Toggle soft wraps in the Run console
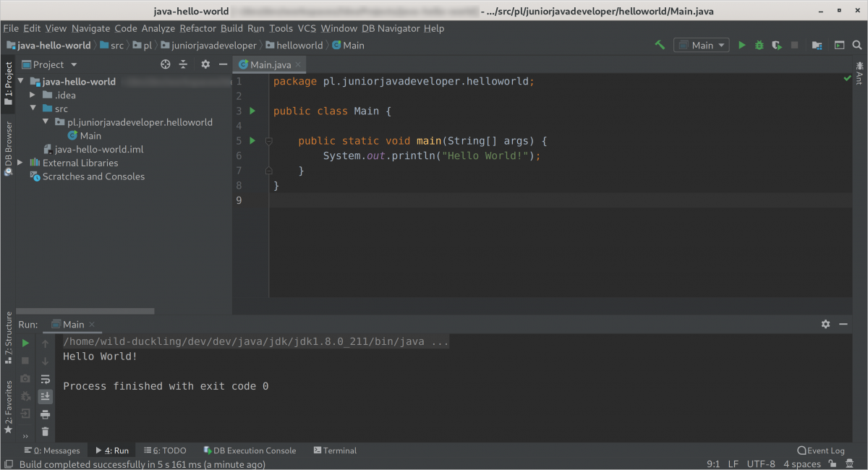Viewport: 868px width, 470px height. [45, 378]
